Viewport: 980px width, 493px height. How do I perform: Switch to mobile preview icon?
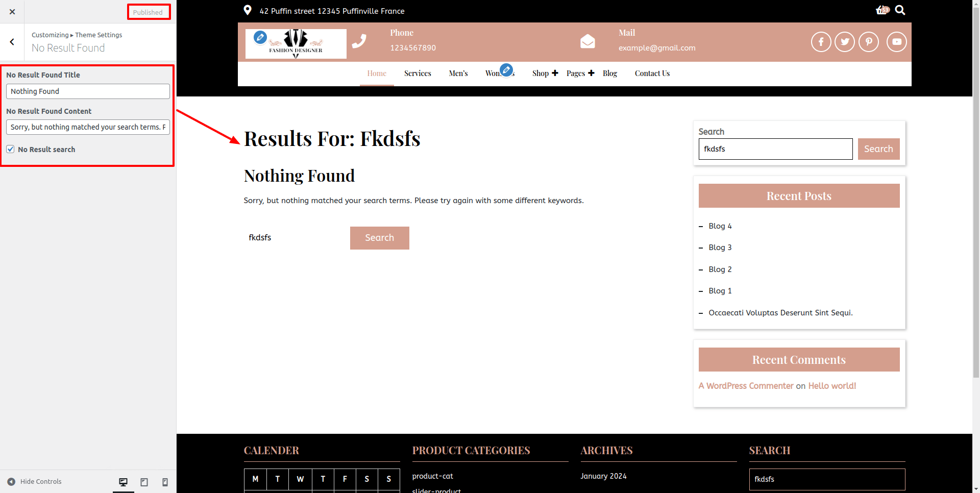click(165, 482)
